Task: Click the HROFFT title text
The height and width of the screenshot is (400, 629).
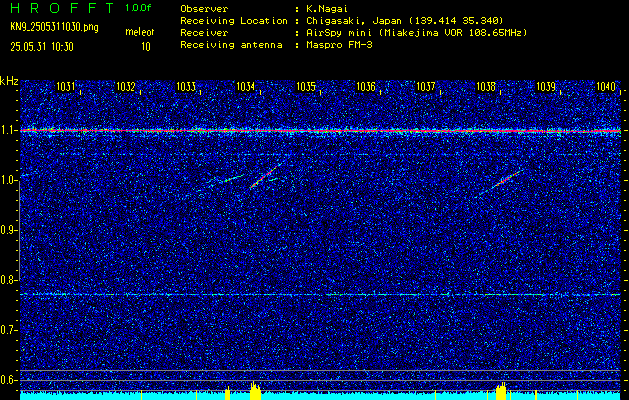Action: (x=62, y=8)
